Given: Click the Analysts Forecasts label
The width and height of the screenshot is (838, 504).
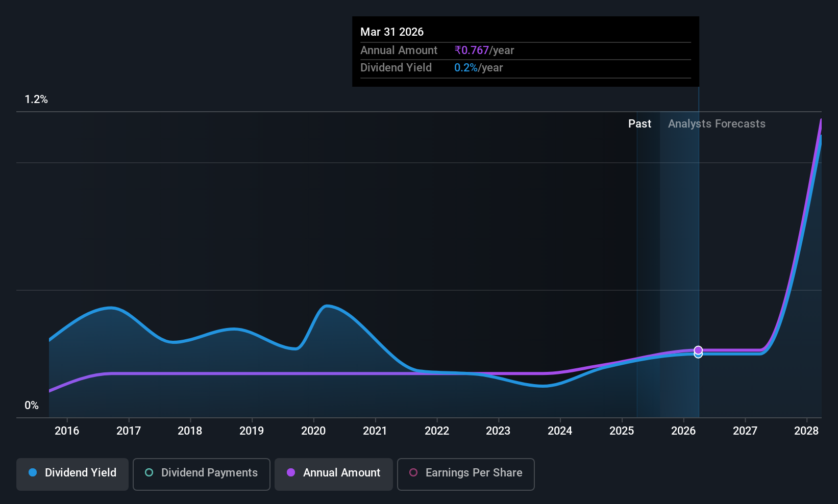Looking at the screenshot, I should click(717, 124).
